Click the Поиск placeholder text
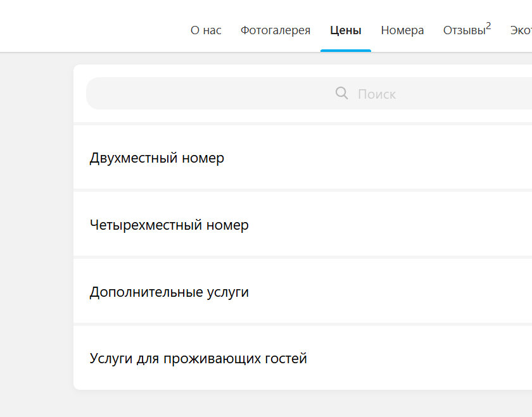The width and height of the screenshot is (532, 417). click(x=377, y=94)
